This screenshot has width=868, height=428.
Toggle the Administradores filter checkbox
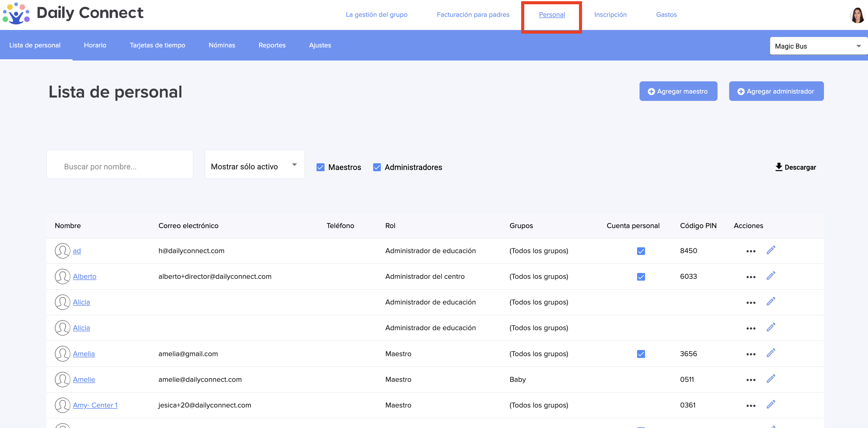click(x=377, y=167)
